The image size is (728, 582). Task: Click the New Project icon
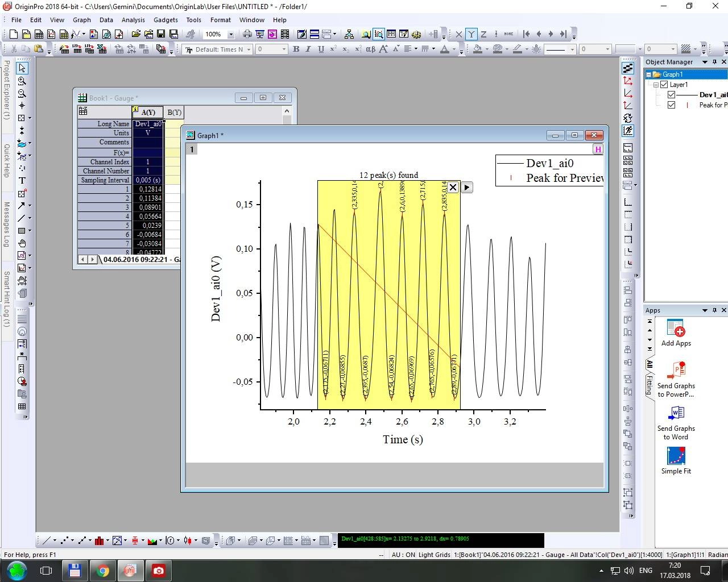[14, 34]
